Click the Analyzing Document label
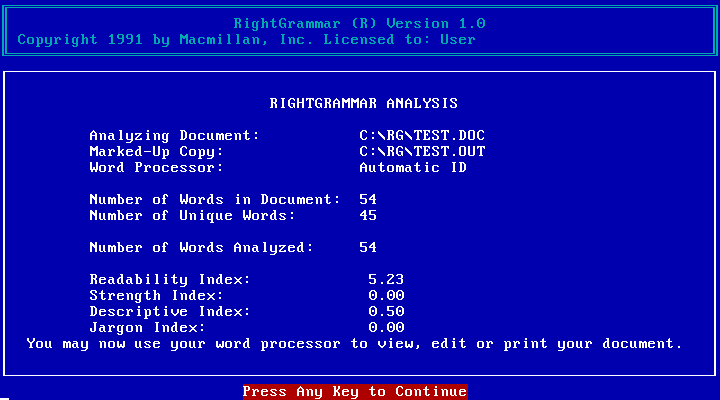 (x=174, y=136)
